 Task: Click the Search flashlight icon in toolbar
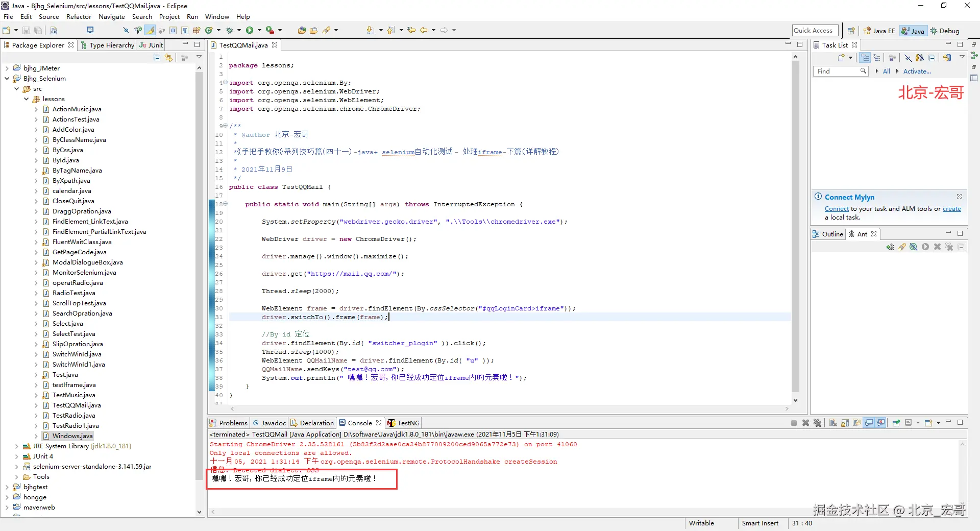point(327,31)
